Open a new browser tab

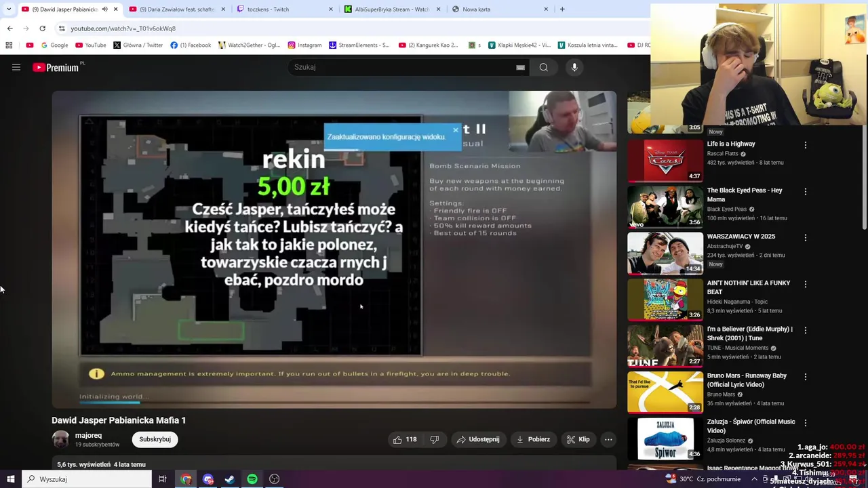click(562, 9)
